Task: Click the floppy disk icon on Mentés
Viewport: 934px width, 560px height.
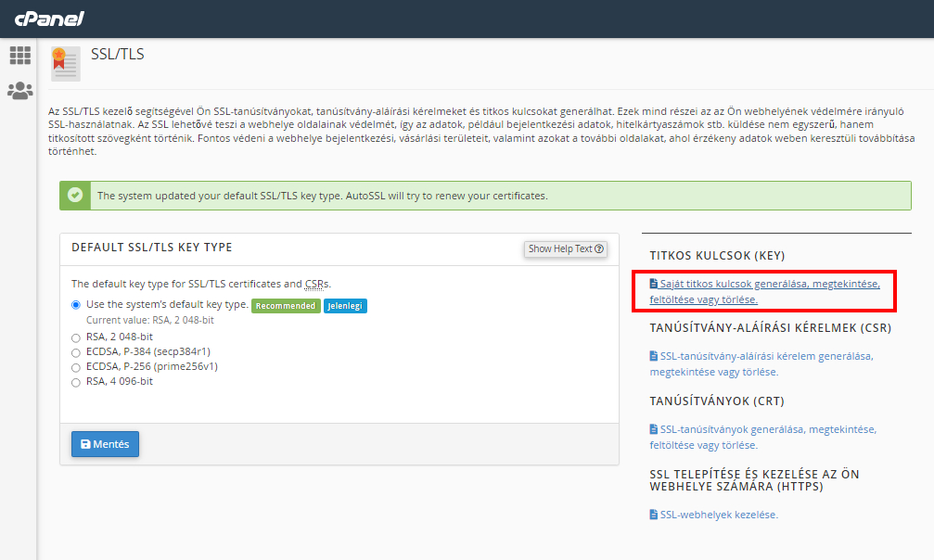Action: point(85,445)
